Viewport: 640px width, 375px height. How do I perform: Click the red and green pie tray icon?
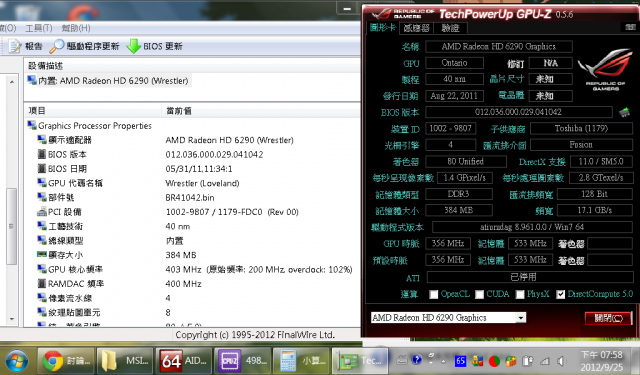(494, 361)
